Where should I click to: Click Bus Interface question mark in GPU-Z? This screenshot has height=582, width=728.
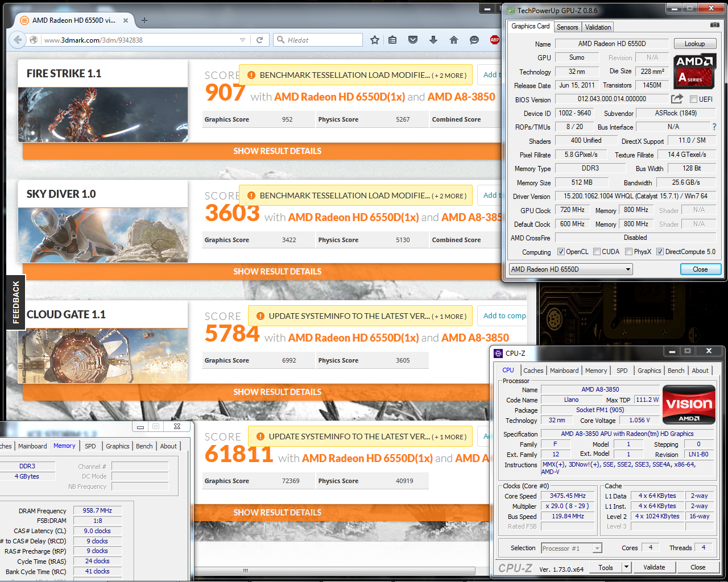pos(714,127)
